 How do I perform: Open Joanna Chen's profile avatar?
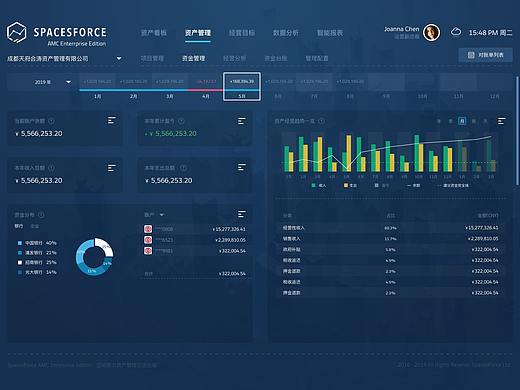click(431, 33)
